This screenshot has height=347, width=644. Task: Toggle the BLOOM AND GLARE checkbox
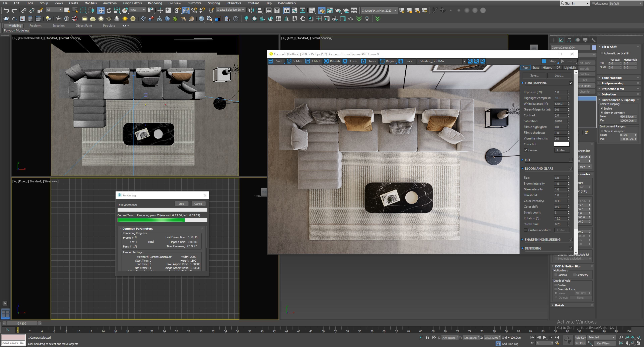click(x=571, y=169)
